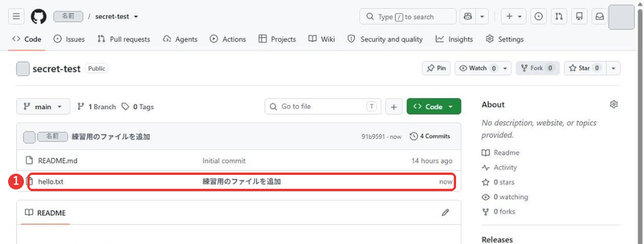The height and width of the screenshot is (244, 644).
Task: Open the hello.txt file
Action: point(50,181)
